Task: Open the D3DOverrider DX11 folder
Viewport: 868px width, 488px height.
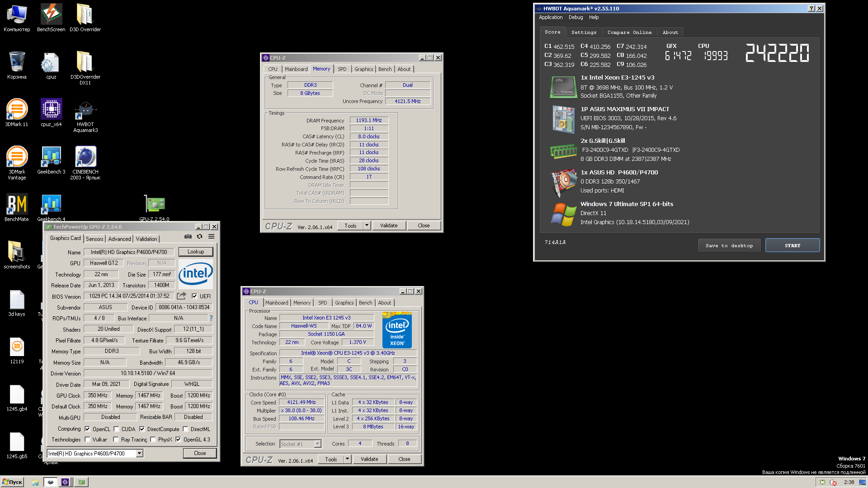Action: tap(85, 68)
